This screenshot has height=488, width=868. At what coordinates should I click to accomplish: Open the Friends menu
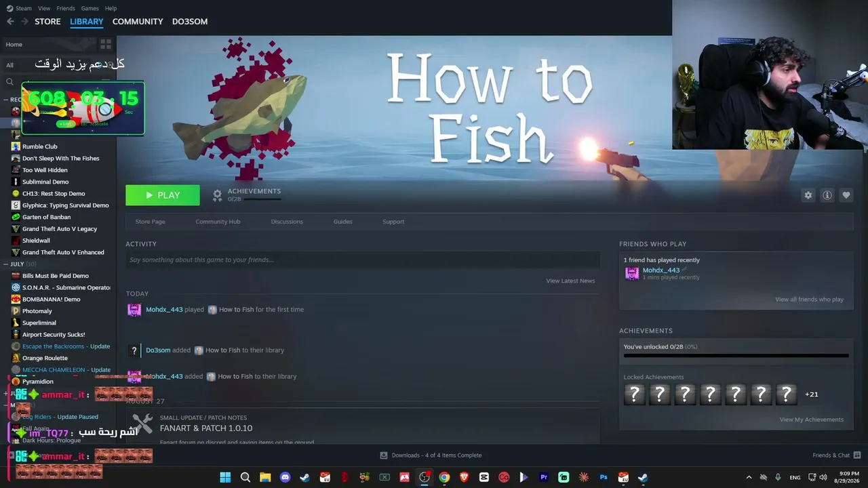point(66,8)
